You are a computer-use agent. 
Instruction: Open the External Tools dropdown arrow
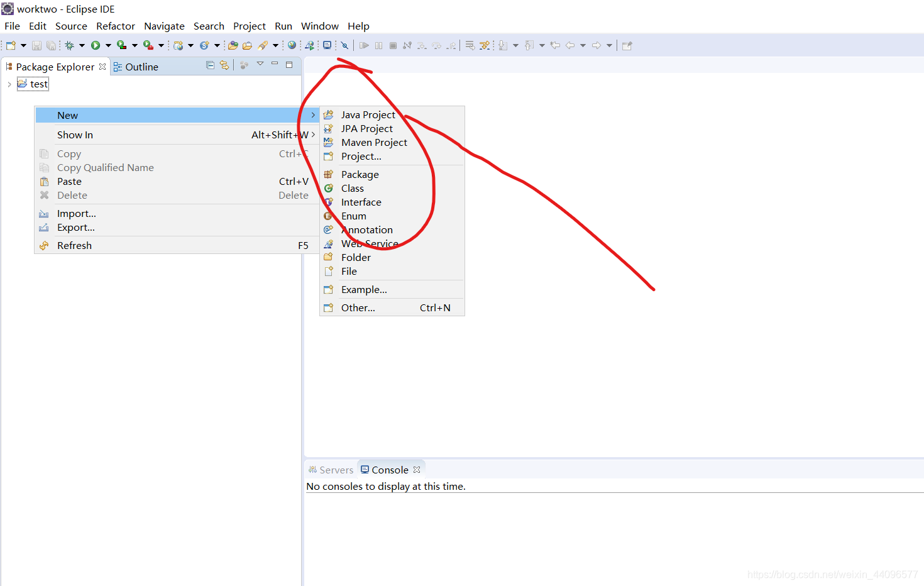click(161, 45)
